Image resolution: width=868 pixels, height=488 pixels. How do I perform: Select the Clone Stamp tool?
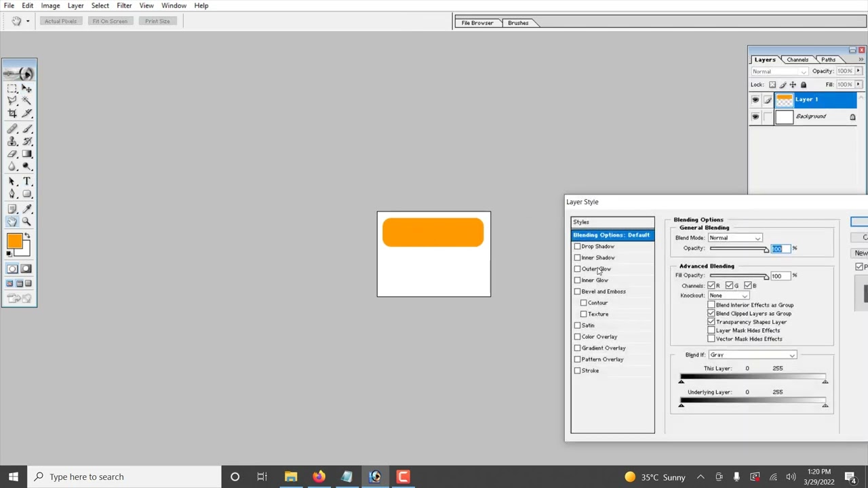[12, 142]
